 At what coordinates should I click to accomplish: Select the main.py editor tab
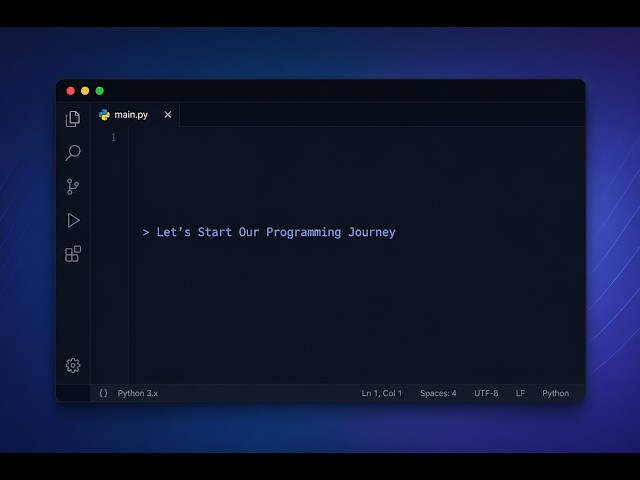pos(135,115)
